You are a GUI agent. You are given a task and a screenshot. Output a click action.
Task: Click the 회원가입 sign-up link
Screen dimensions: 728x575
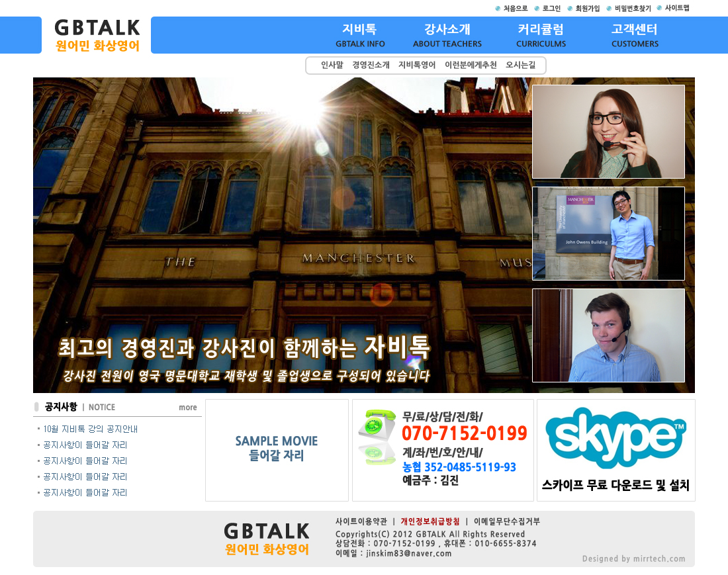587,9
